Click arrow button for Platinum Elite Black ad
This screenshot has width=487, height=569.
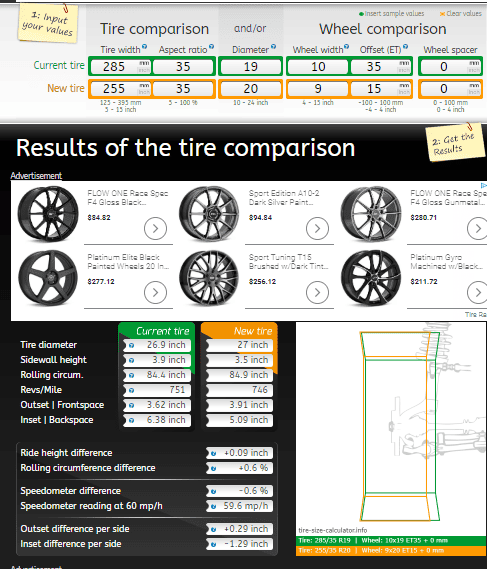coord(155,292)
